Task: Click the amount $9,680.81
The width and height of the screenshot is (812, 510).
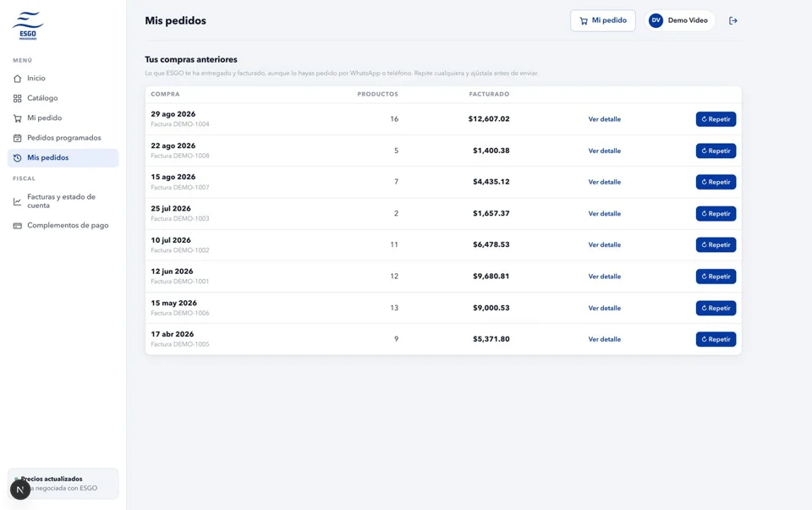Action: (x=491, y=277)
